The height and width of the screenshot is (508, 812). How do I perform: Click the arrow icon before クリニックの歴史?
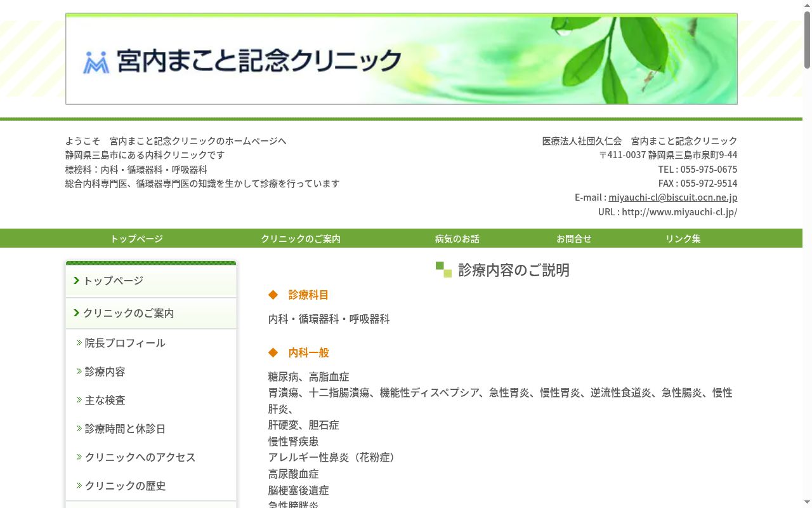[79, 485]
